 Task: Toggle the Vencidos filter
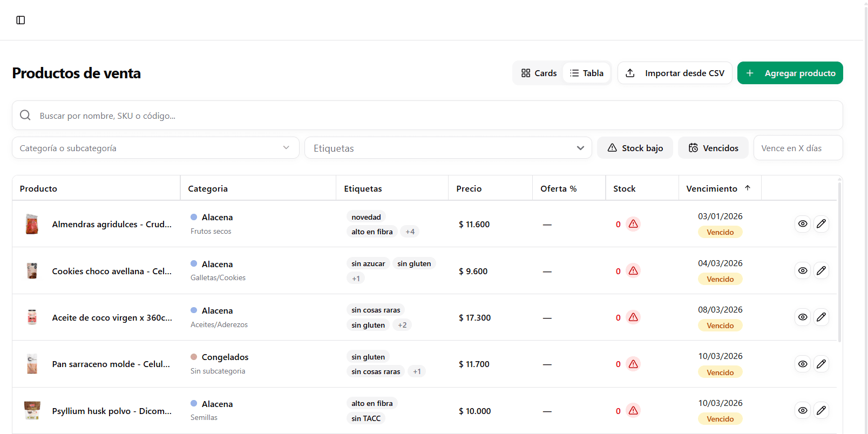pos(713,148)
